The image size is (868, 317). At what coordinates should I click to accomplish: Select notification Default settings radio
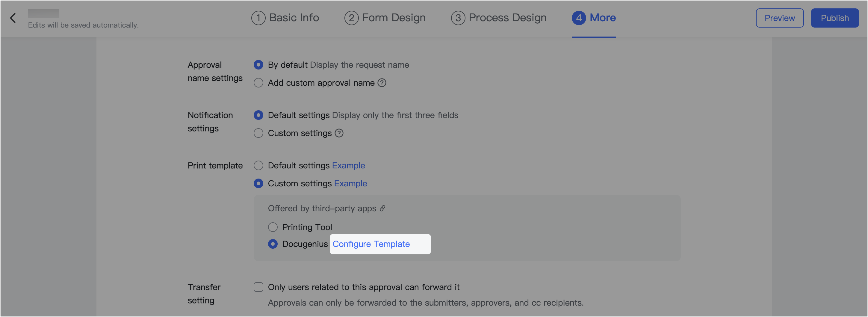click(x=258, y=115)
